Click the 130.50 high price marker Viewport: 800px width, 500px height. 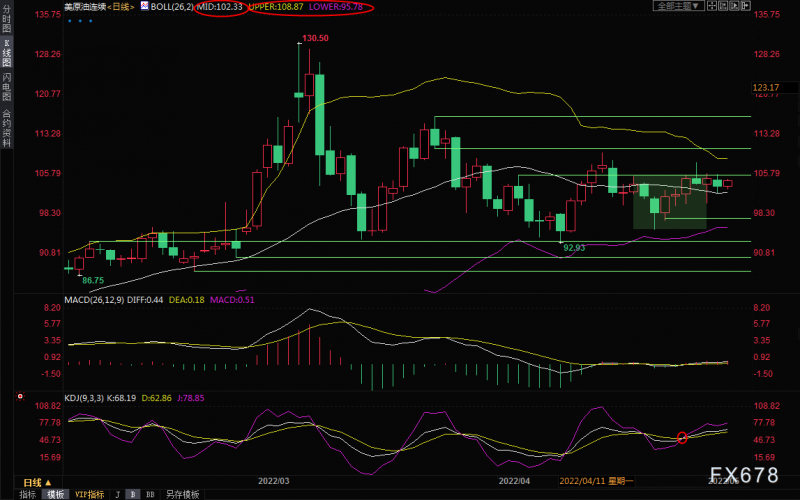(x=314, y=38)
